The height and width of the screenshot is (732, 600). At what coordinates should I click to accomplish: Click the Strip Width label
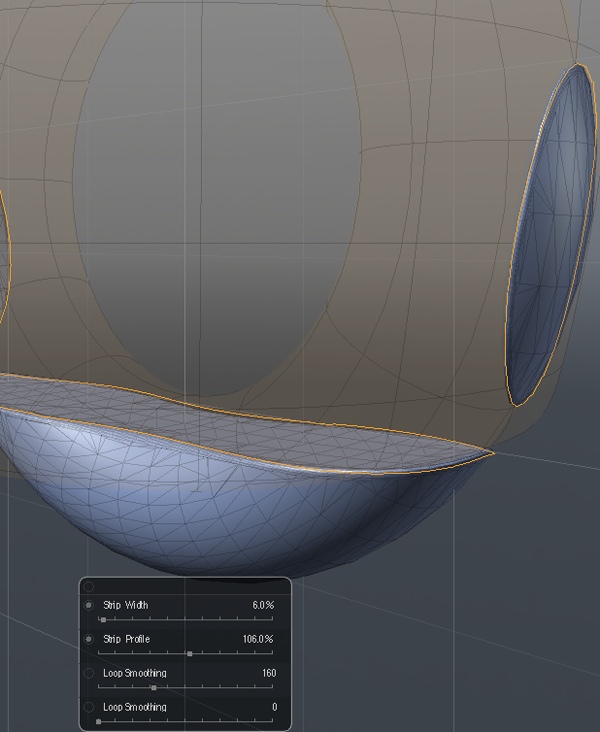pos(126,605)
